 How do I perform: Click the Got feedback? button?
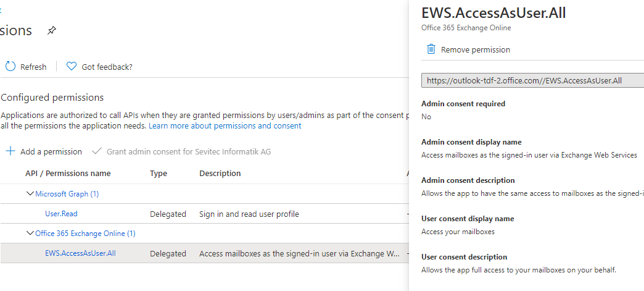click(107, 67)
